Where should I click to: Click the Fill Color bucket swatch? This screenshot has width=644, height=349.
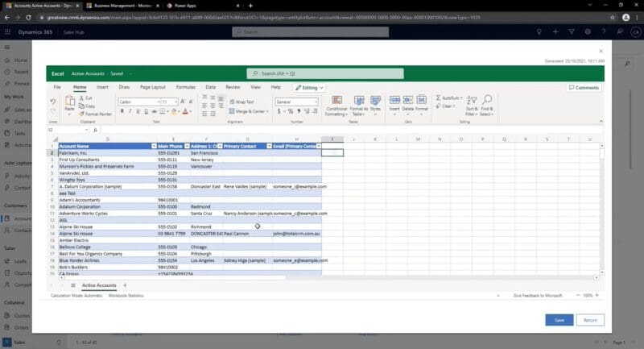(x=174, y=111)
